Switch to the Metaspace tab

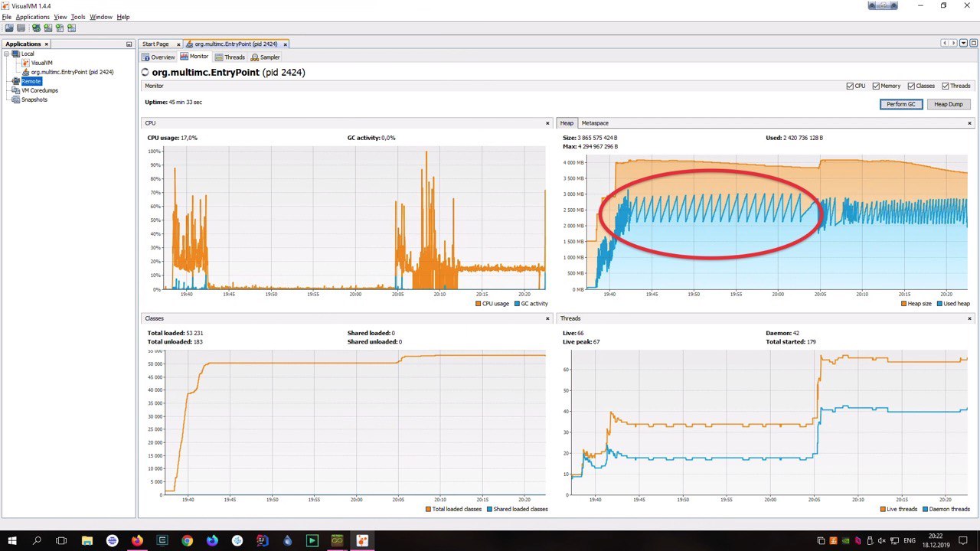point(595,123)
